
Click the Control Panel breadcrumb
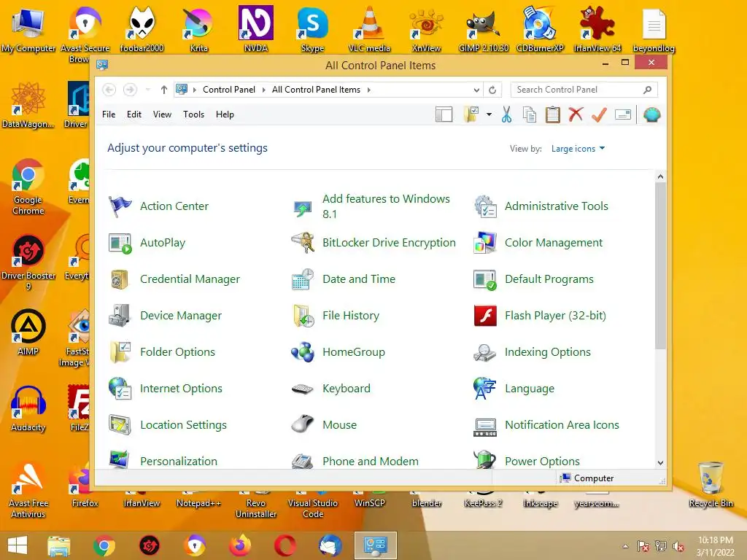[229, 90]
